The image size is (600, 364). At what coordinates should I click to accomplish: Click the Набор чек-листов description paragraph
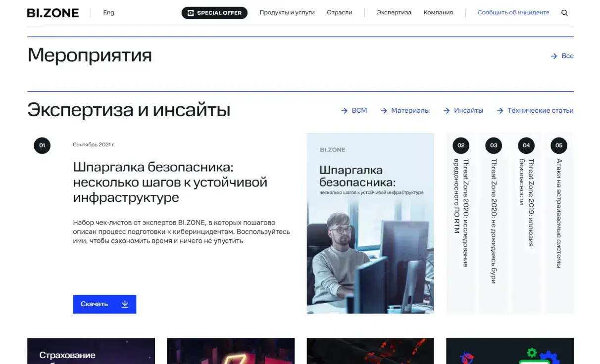pos(181,232)
